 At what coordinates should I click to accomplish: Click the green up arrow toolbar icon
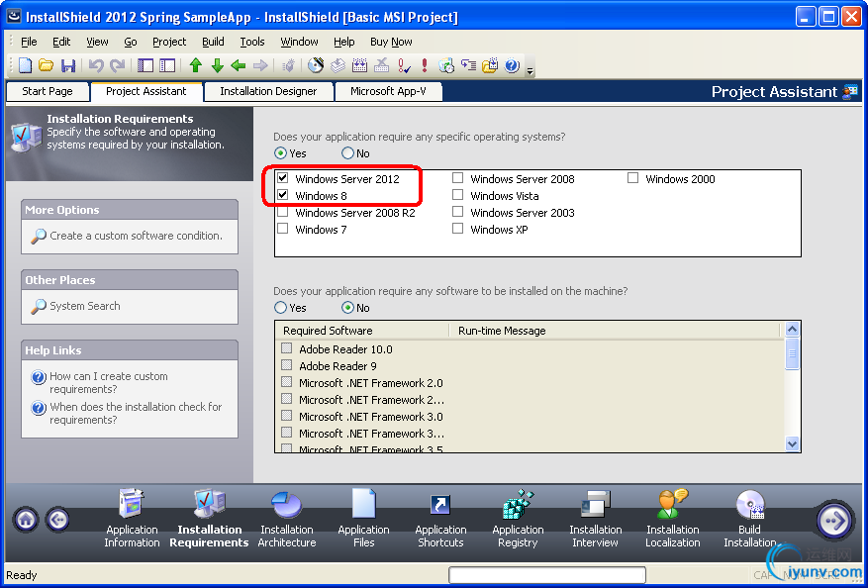pyautogui.click(x=195, y=65)
